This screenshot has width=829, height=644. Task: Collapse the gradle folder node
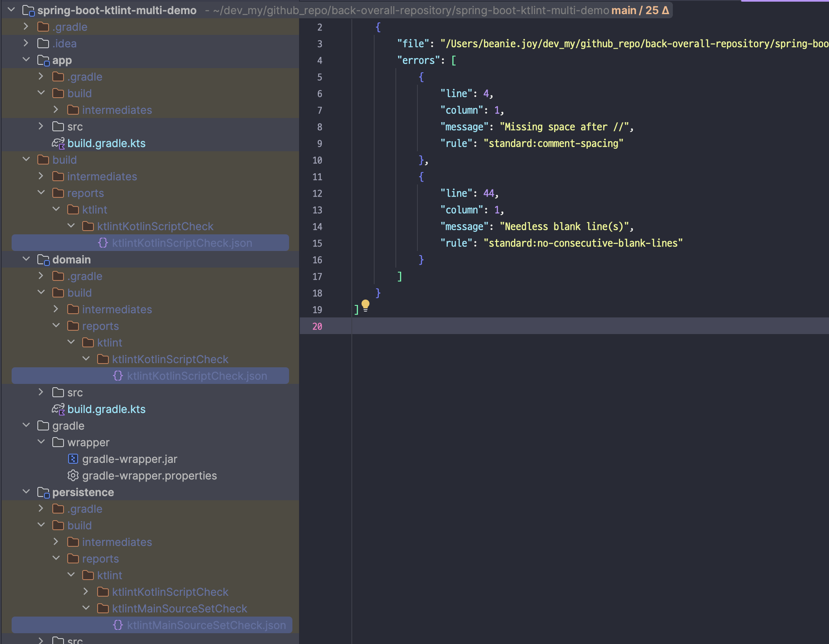coord(26,425)
